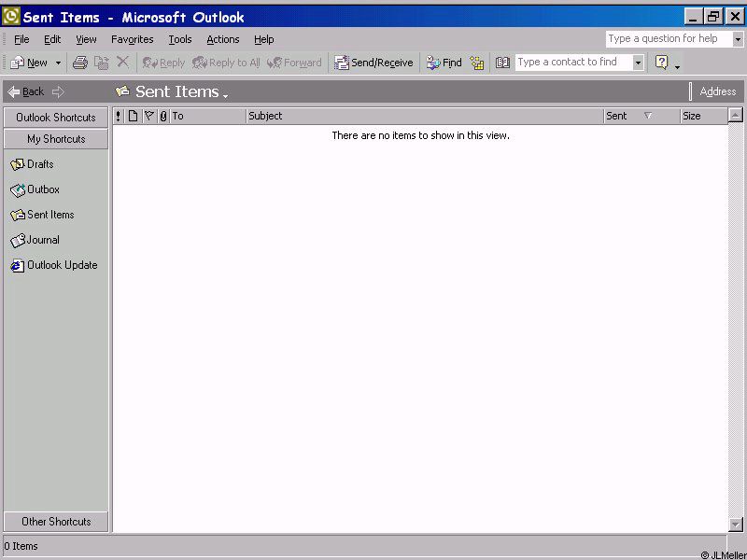
Task: Expand the contact find dropdown arrow
Action: pos(639,63)
